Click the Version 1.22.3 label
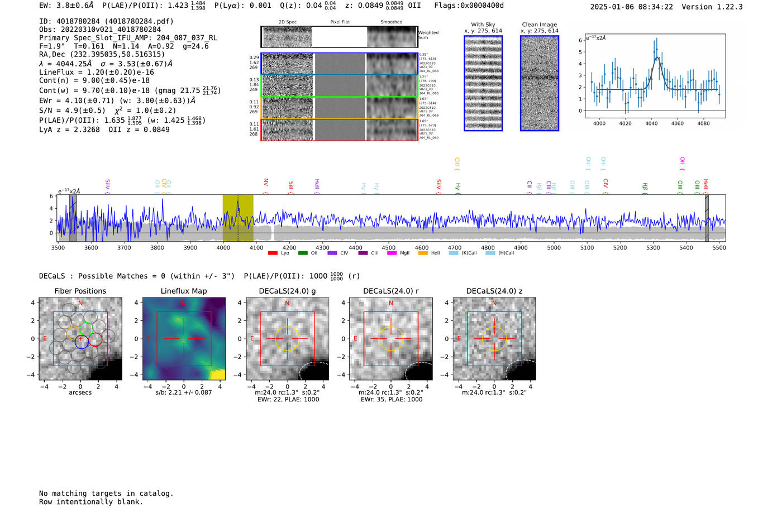The height and width of the screenshot is (532, 782). pos(712,7)
